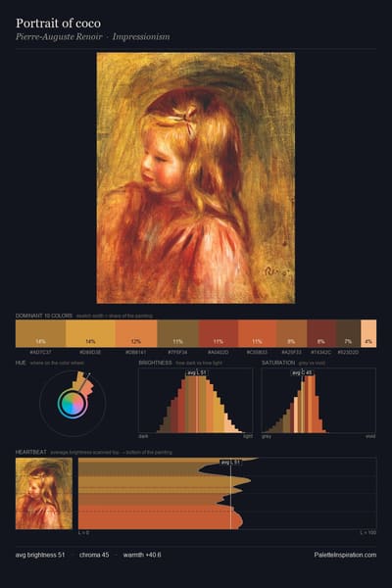This screenshot has height=588, width=392.
Task: Click the 'chroma 45' footer stat
Action: (94, 555)
